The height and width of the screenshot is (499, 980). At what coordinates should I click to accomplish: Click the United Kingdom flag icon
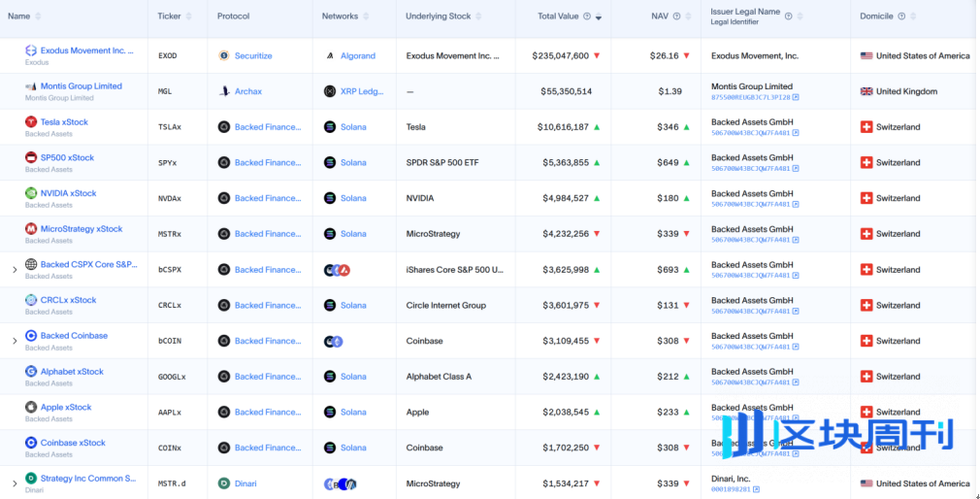[x=866, y=91]
